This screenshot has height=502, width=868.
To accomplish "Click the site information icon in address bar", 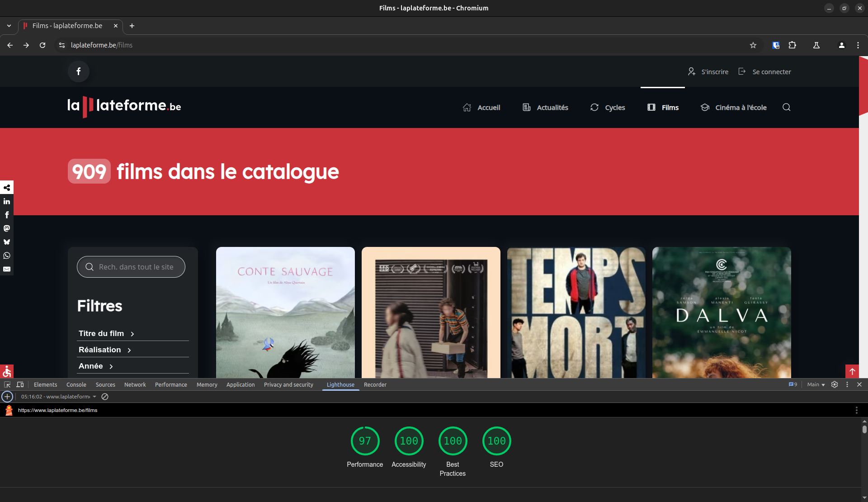I will pyautogui.click(x=62, y=45).
